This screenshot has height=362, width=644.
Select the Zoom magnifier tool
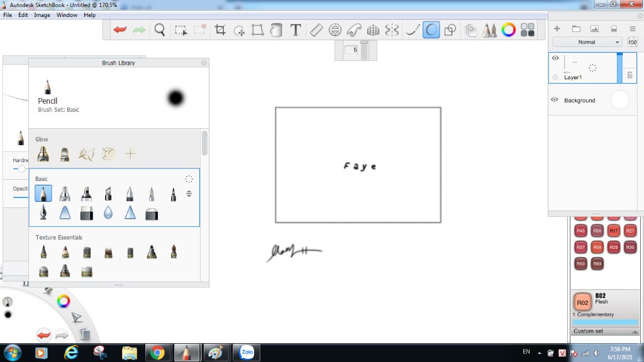pos(159,30)
